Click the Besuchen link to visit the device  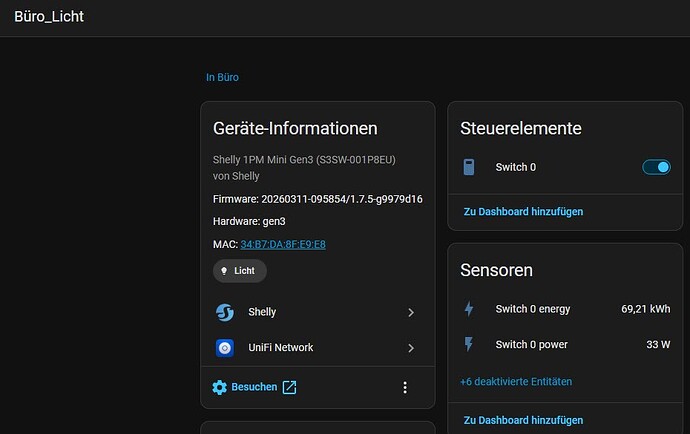254,387
